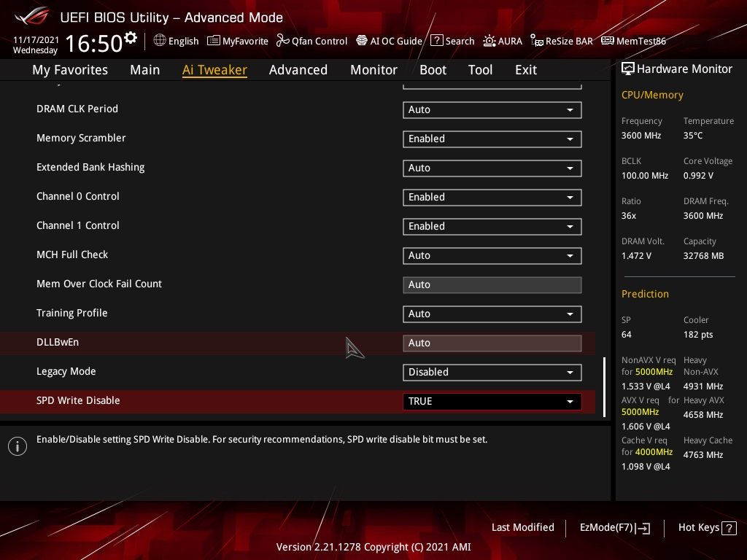The image size is (747, 560).
Task: Open SPD Write Disable dropdown
Action: coord(492,402)
